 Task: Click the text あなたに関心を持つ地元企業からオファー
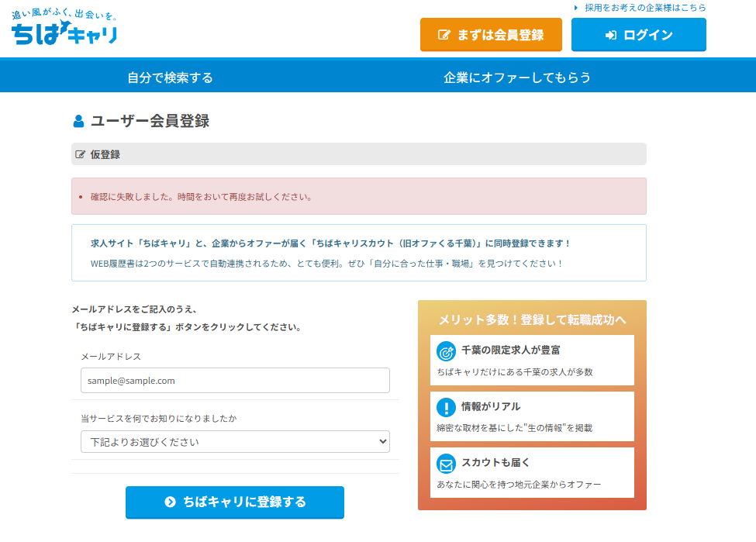[519, 484]
